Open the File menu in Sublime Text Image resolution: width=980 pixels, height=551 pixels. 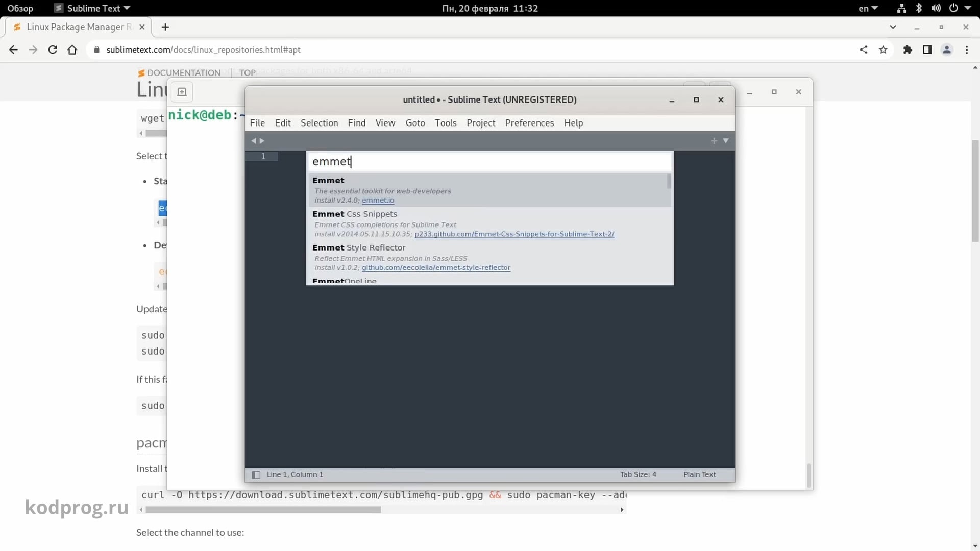[257, 123]
